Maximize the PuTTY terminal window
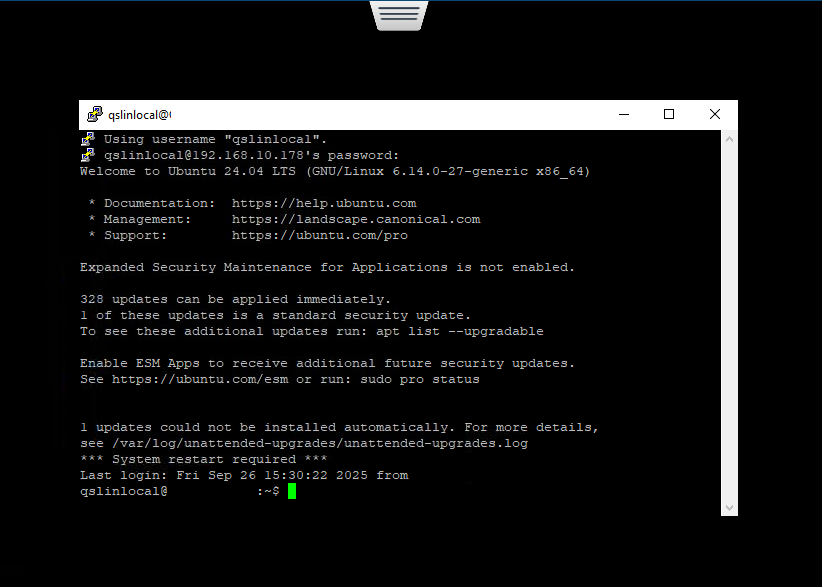This screenshot has height=587, width=822. click(x=669, y=115)
